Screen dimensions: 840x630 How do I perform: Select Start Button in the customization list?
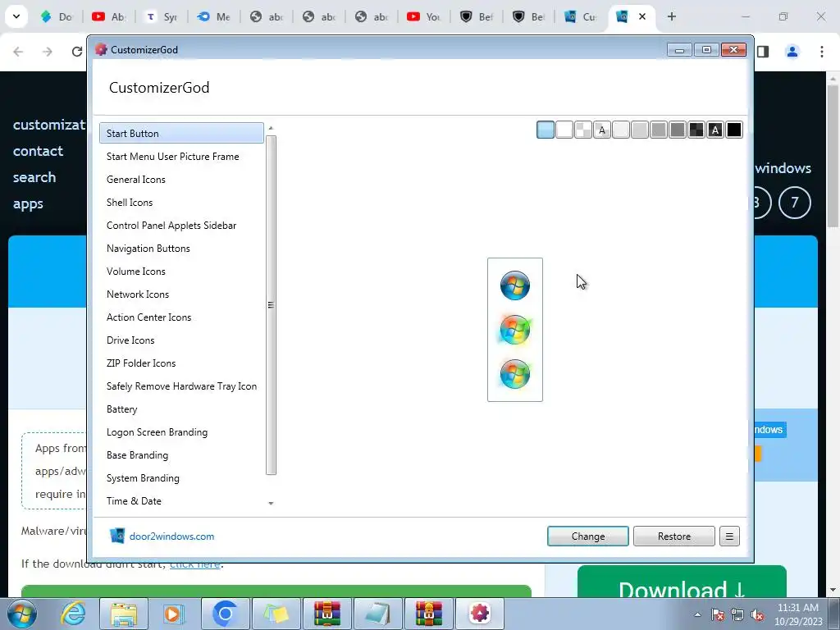point(181,134)
